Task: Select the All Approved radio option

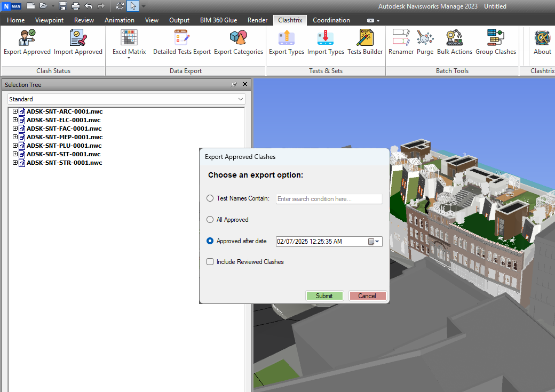Action: pos(210,220)
